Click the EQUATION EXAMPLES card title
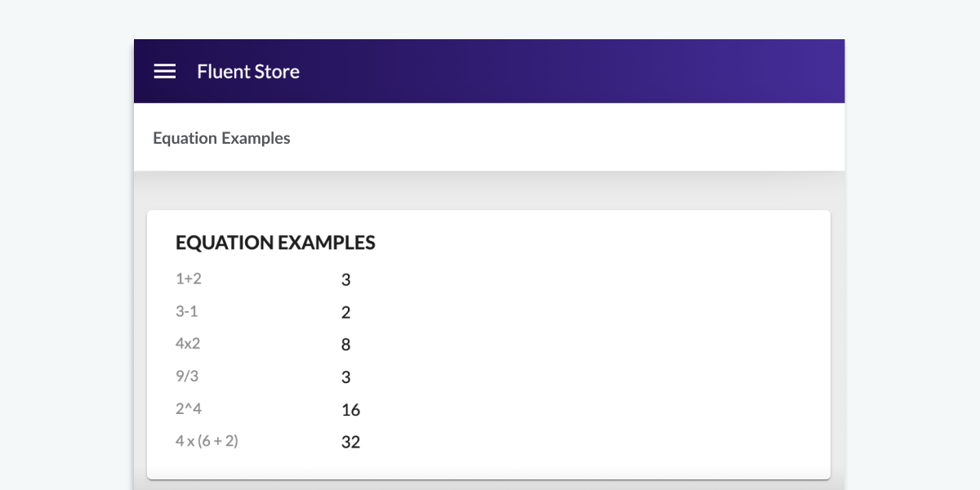 [275, 243]
